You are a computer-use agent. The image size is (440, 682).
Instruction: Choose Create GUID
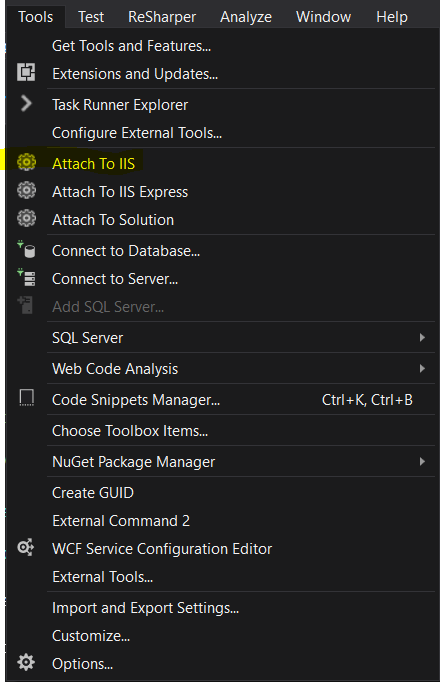click(93, 493)
